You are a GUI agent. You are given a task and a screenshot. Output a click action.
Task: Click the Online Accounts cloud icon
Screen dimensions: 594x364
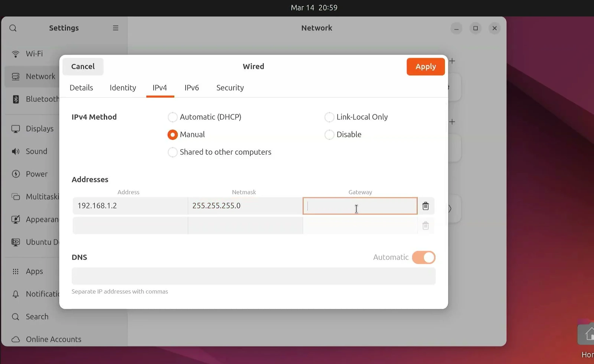click(x=16, y=340)
